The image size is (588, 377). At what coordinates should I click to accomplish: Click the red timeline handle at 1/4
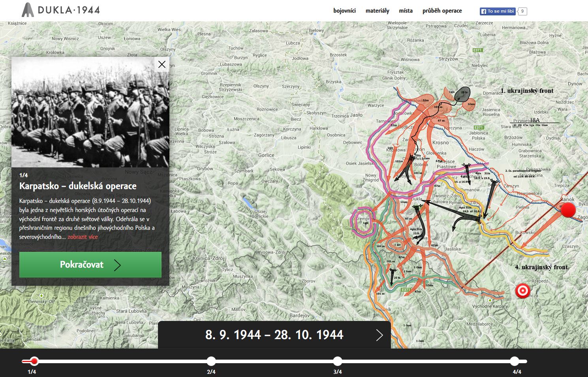(34, 361)
